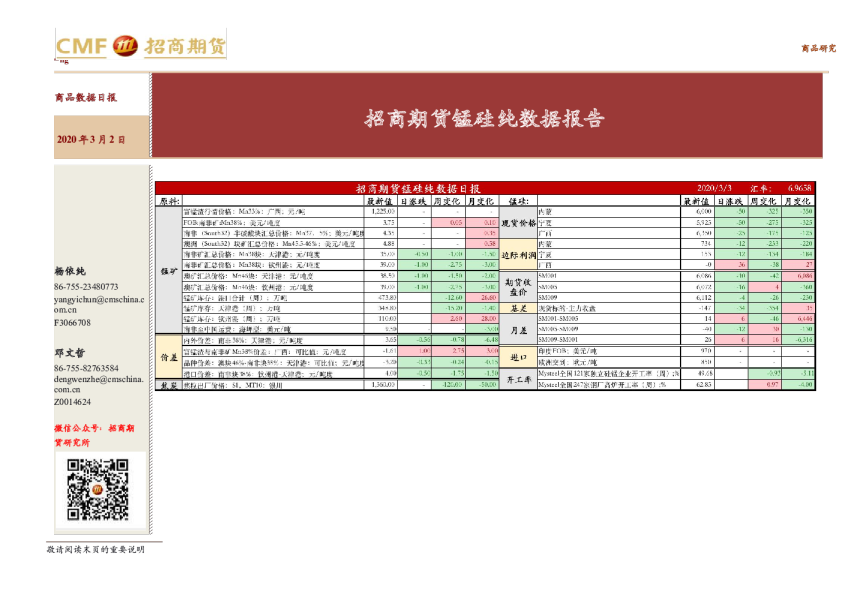This screenshot has width=842, height=595.
Task: Click the 原料 header cell
Action: point(168,201)
